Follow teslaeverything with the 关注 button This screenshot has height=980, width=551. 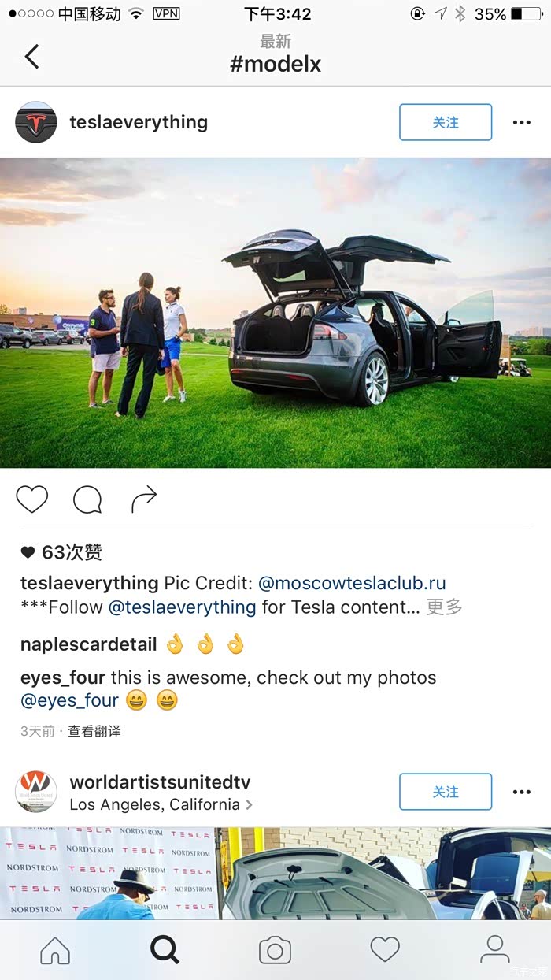[x=446, y=122]
